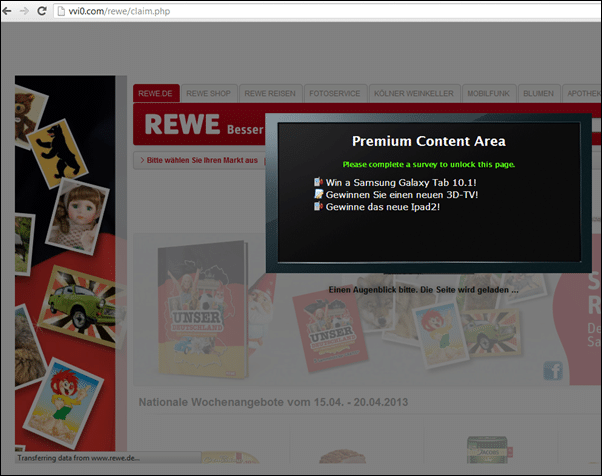602x476 pixels.
Task: Click icon beside Samsung Galaxy Tab offer
Action: 318,182
